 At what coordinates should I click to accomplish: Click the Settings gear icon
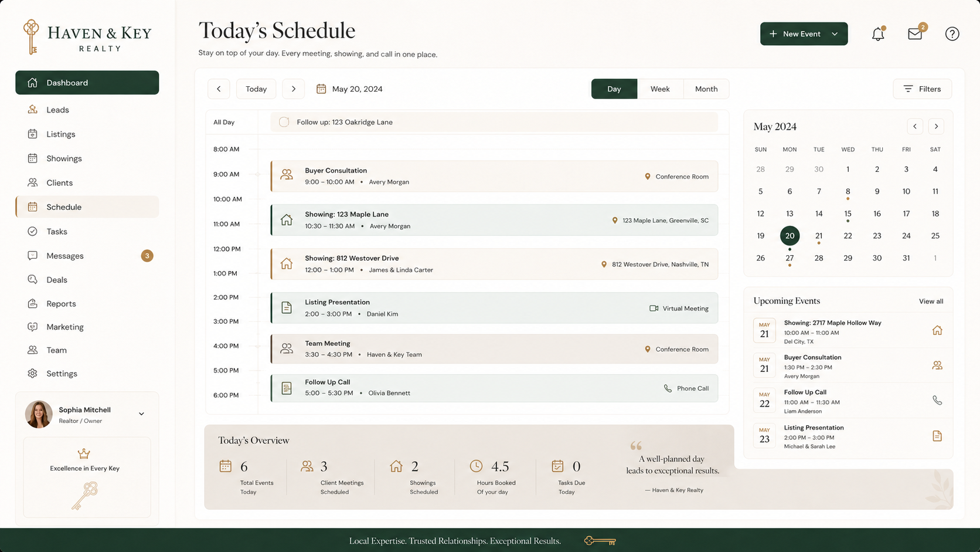(33, 373)
